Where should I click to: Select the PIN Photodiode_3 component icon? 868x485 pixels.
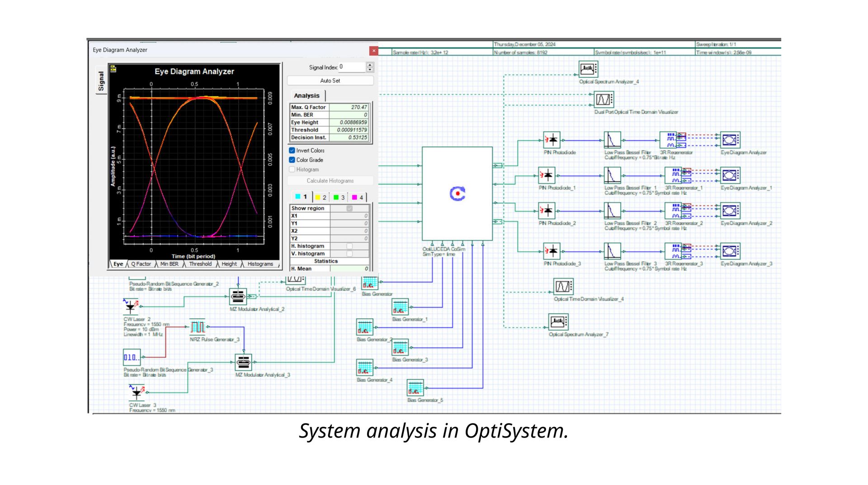coord(552,251)
